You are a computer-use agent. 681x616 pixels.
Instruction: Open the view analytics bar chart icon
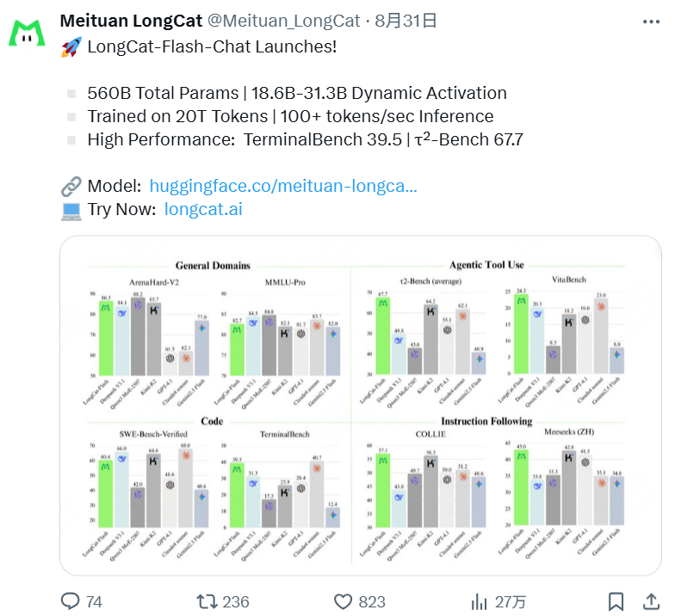coord(479,601)
